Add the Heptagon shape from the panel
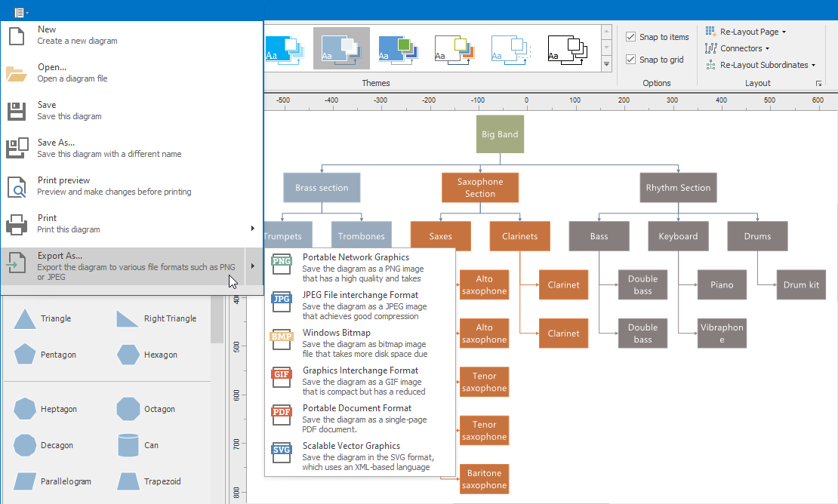838x504 pixels. (26, 409)
